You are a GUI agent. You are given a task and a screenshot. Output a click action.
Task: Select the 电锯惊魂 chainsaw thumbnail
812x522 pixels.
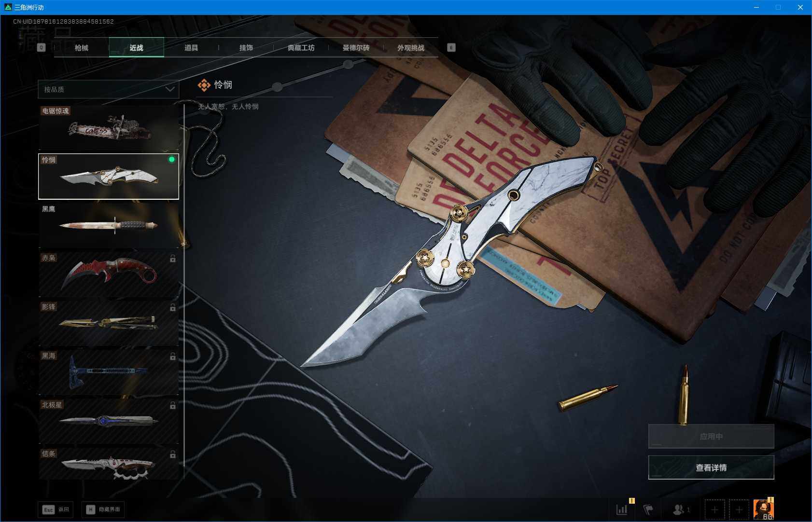(109, 128)
